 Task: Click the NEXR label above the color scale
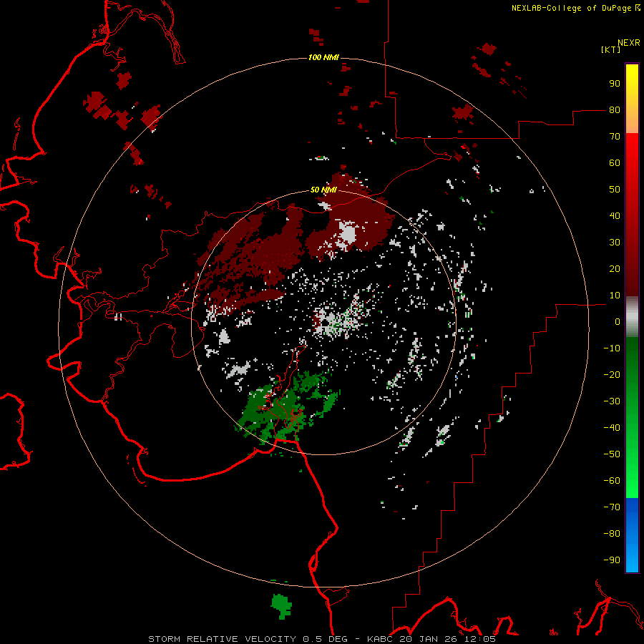[x=628, y=43]
